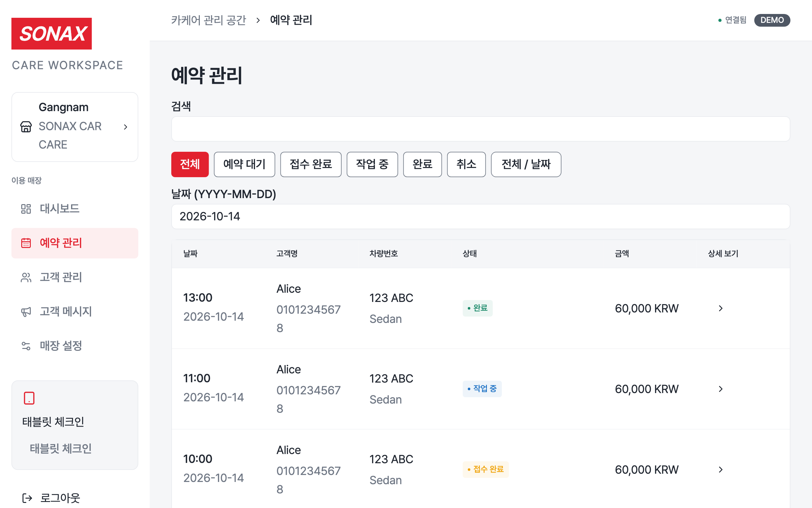Image resolution: width=812 pixels, height=508 pixels.
Task: Filter by 예약 대기
Action: tap(244, 164)
